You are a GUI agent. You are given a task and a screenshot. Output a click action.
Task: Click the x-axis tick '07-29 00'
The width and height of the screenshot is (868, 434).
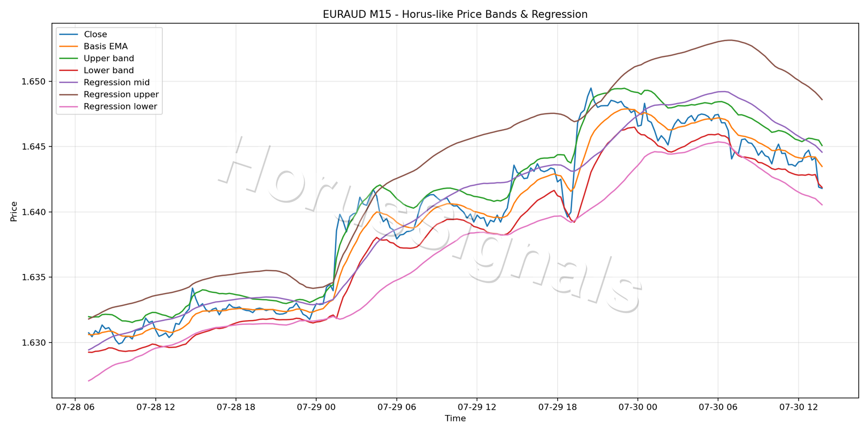(316, 407)
